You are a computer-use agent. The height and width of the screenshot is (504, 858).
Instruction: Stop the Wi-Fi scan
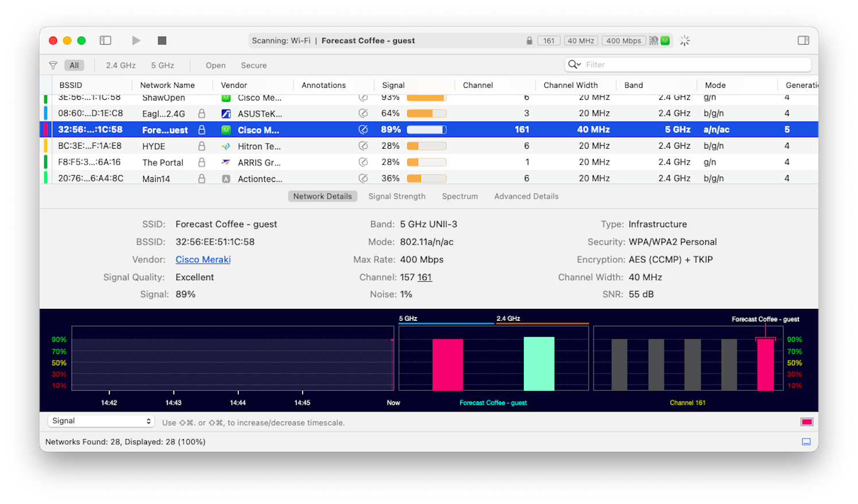point(161,40)
